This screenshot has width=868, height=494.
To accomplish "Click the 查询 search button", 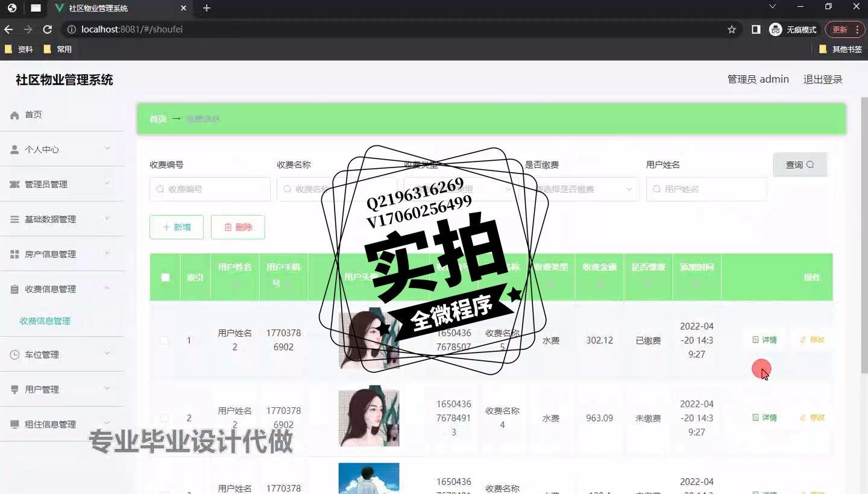I will [x=800, y=164].
